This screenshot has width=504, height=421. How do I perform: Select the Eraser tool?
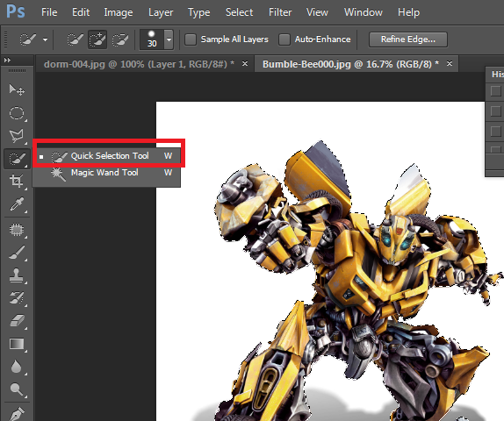click(17, 320)
